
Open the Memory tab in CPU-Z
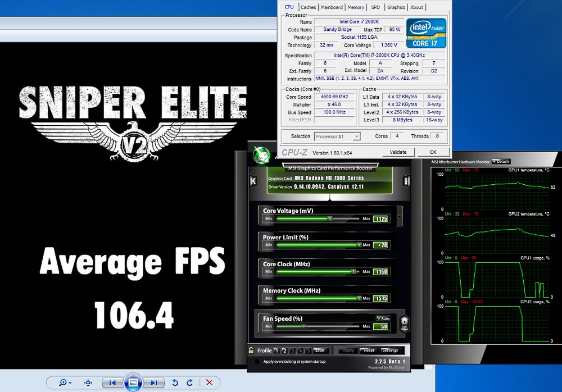tap(356, 7)
